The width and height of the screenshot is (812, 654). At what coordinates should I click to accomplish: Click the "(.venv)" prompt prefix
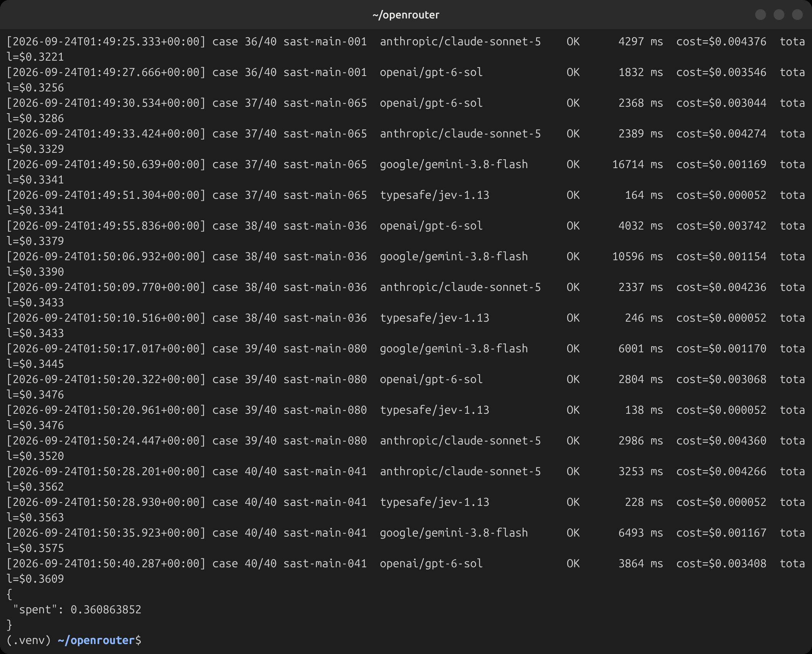29,640
